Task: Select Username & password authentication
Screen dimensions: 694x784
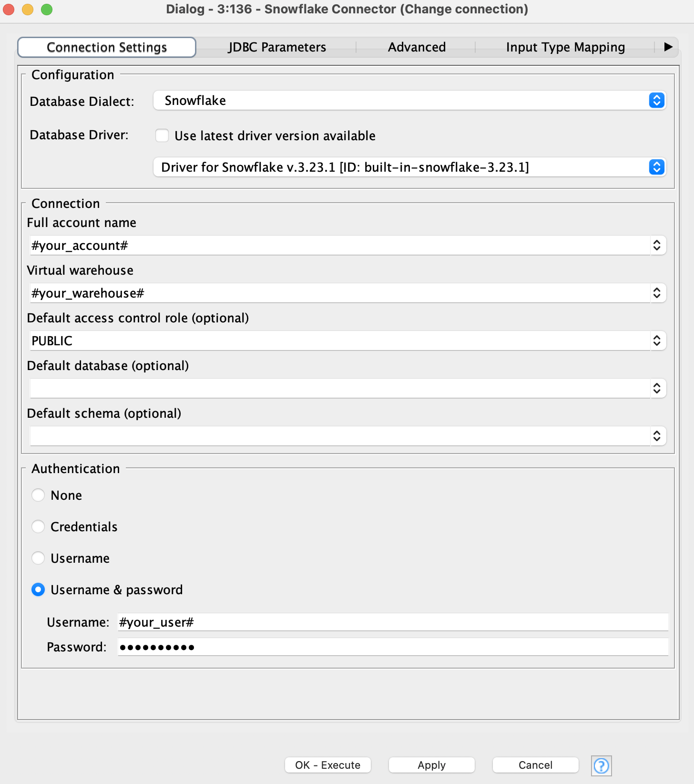Action: point(38,589)
